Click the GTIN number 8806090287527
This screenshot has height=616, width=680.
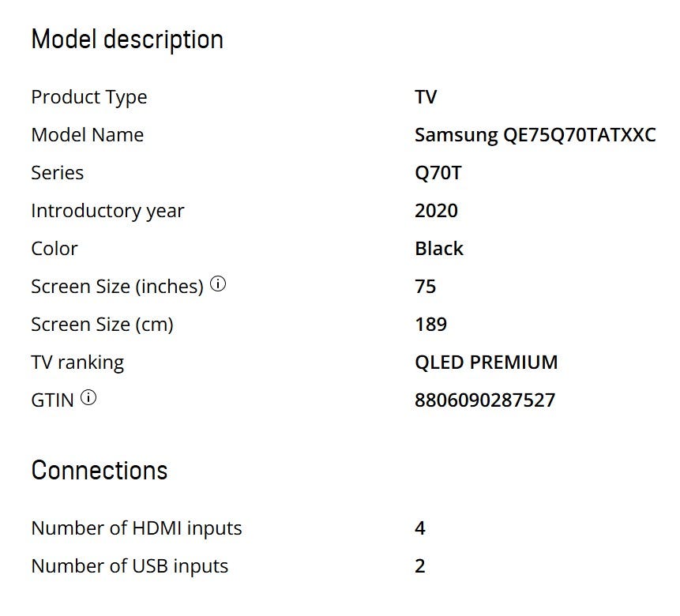tap(484, 400)
